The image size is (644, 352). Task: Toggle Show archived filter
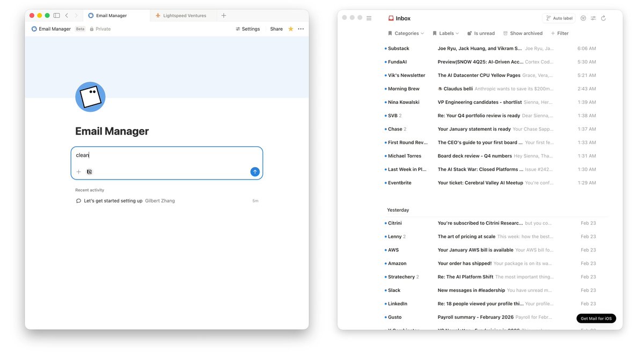click(522, 33)
